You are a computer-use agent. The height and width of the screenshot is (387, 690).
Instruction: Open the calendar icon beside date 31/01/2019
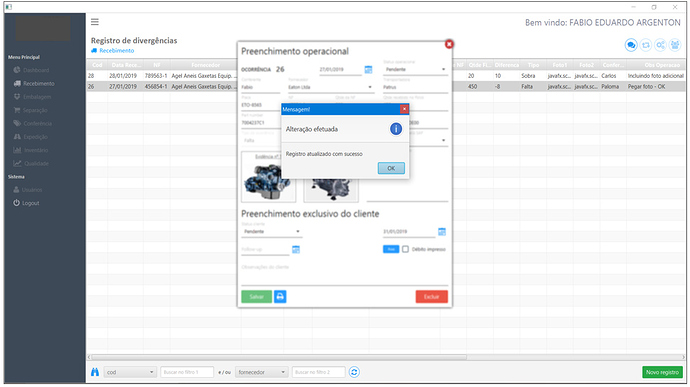(x=442, y=232)
